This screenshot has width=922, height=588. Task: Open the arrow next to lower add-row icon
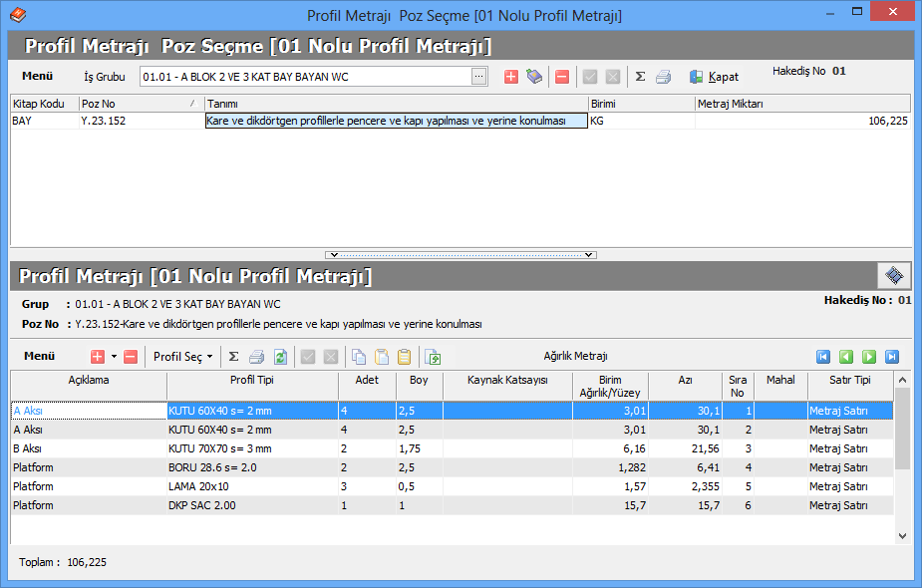(115, 356)
